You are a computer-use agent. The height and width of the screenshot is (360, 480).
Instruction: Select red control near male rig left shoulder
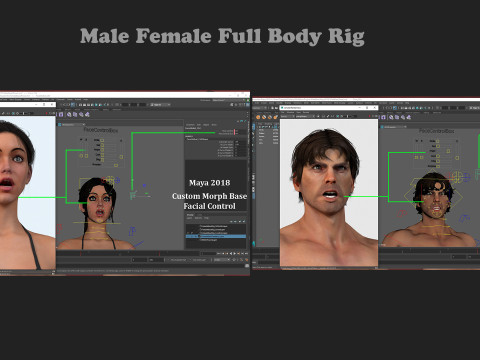[x=402, y=213]
